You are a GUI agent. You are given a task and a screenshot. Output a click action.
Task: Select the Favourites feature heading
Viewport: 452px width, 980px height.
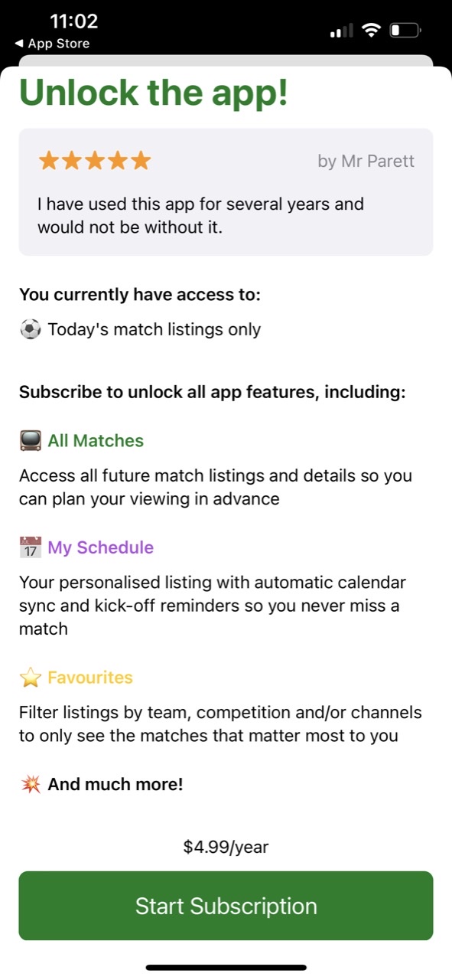(x=90, y=678)
